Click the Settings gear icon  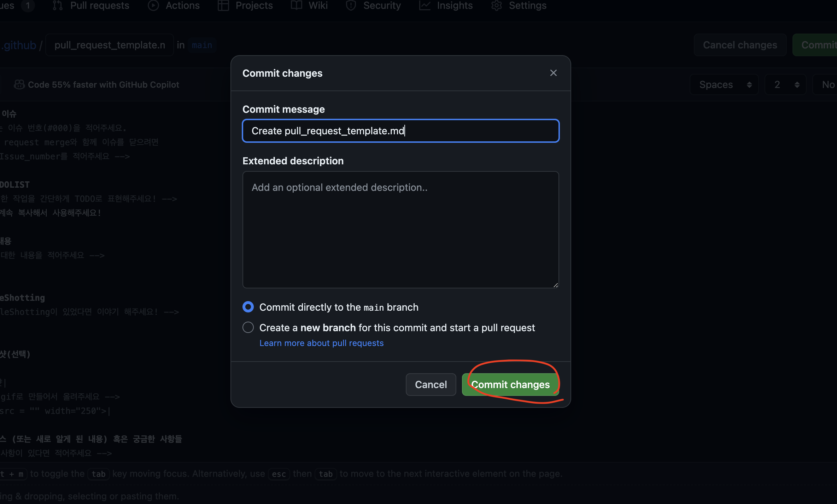pos(497,5)
